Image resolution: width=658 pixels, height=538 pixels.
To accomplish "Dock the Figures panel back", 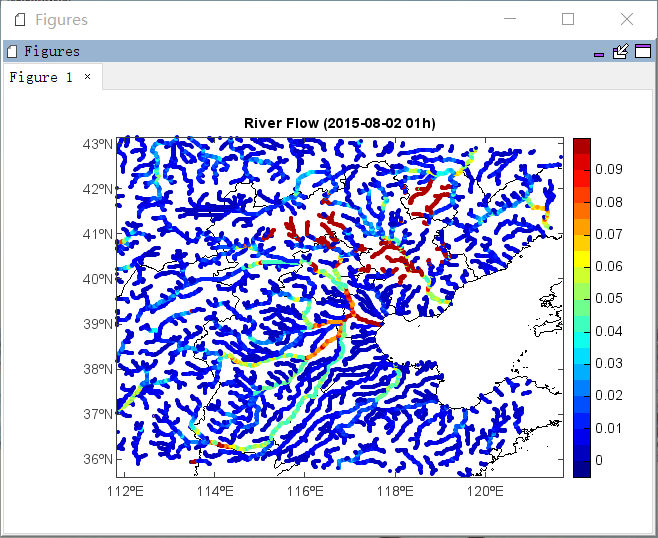I will (621, 52).
